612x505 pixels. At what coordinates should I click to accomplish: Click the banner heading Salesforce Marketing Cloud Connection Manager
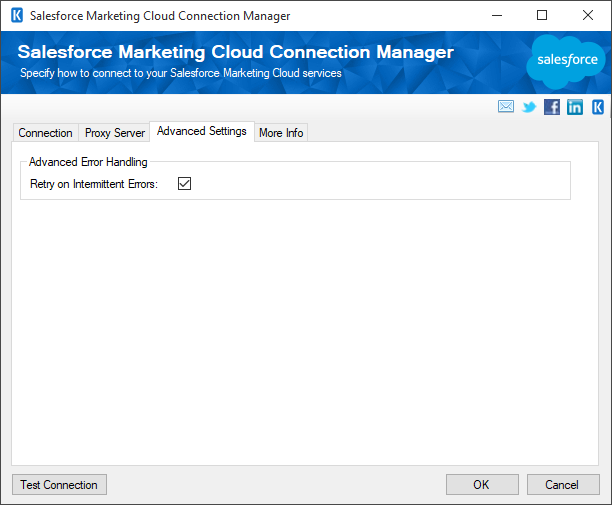click(235, 52)
